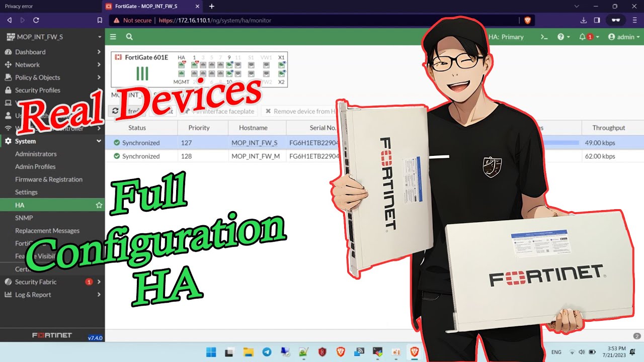Viewport: 644px width, 362px height.
Task: Open Telegram from taskbar
Action: 267,352
